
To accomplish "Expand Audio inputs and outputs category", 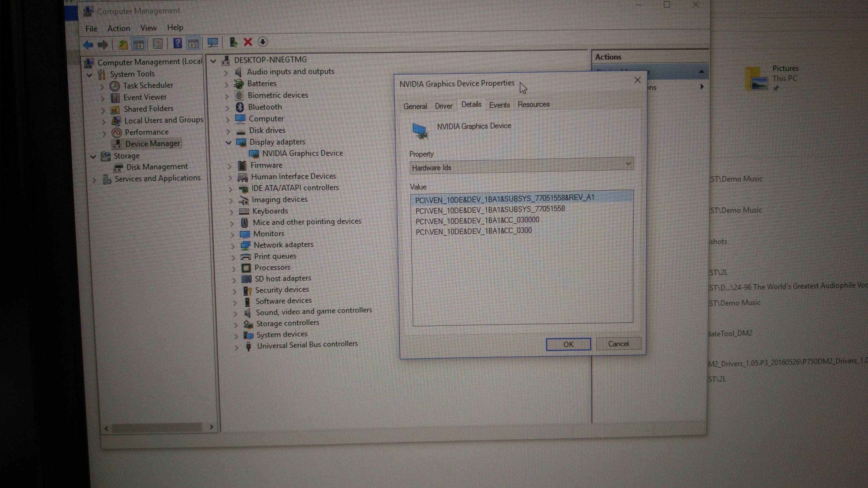I will click(226, 73).
